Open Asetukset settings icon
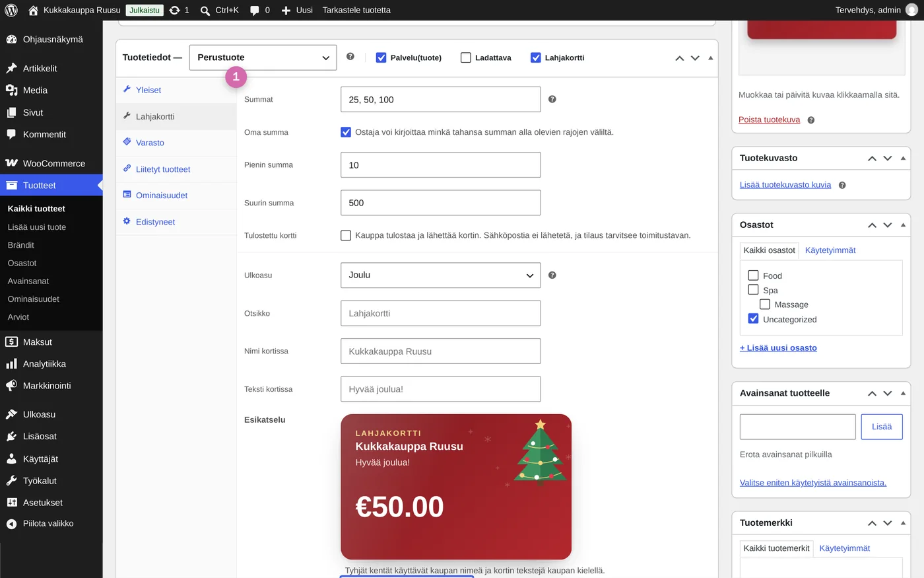The image size is (924, 578). click(11, 503)
